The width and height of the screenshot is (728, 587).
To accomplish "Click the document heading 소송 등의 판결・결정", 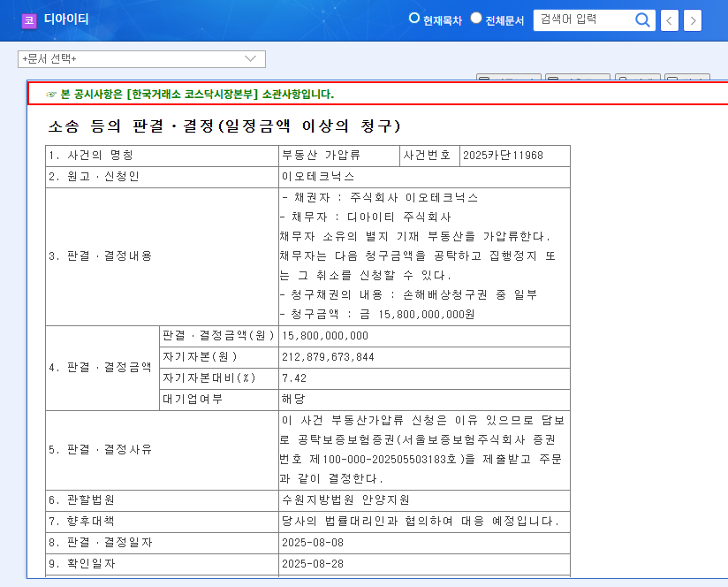I will click(x=224, y=126).
